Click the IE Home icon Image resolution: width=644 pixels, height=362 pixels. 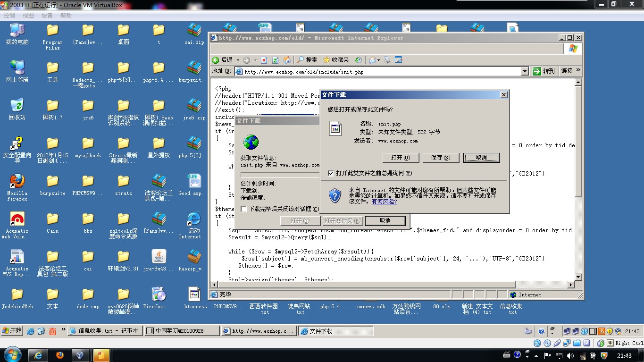click(287, 60)
